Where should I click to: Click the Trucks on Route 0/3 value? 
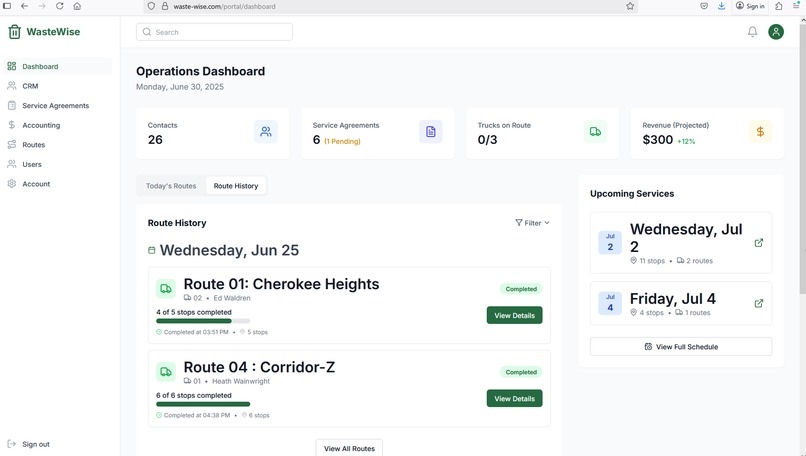coord(487,140)
